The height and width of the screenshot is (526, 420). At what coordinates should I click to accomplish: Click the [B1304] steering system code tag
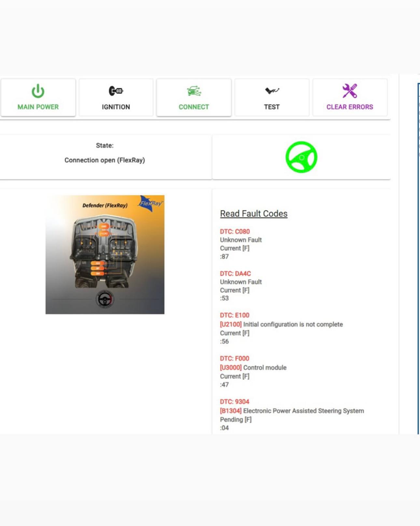[231, 411]
